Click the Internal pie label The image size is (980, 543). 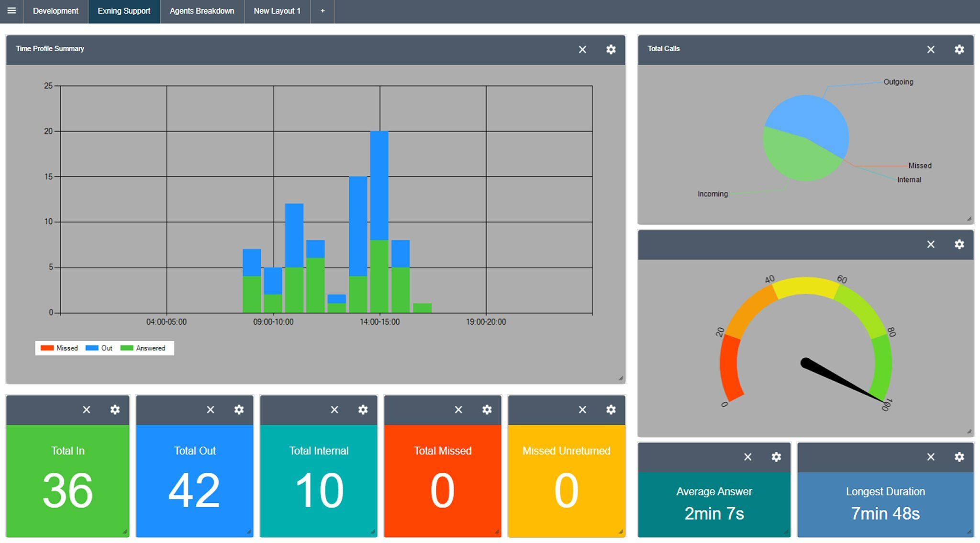909,180
